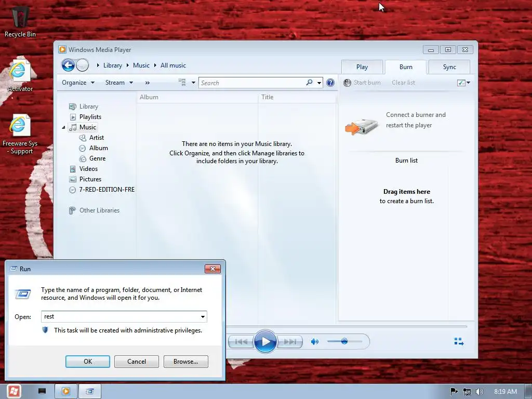Click the Next track button
Image resolution: width=532 pixels, height=399 pixels.
point(289,342)
